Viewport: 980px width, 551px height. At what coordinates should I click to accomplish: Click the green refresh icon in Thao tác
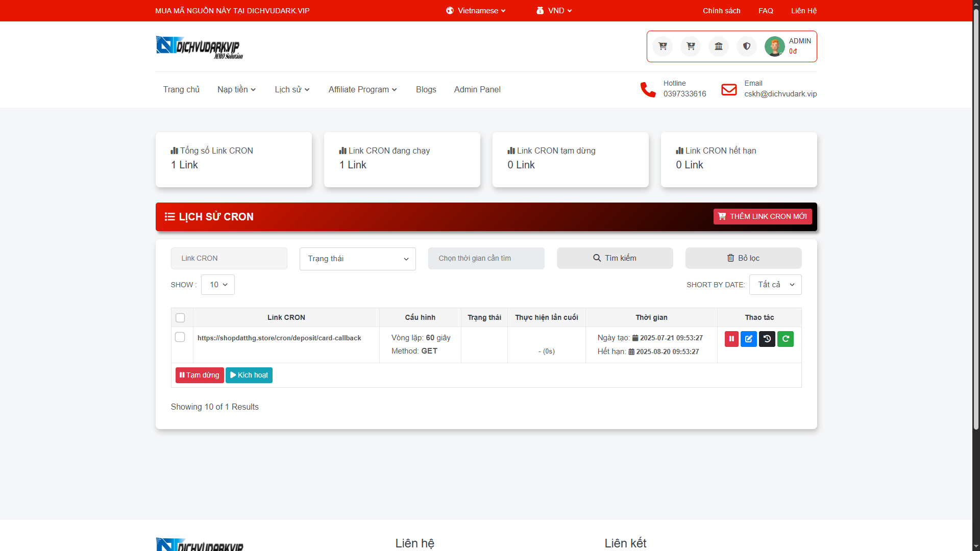coord(786,339)
